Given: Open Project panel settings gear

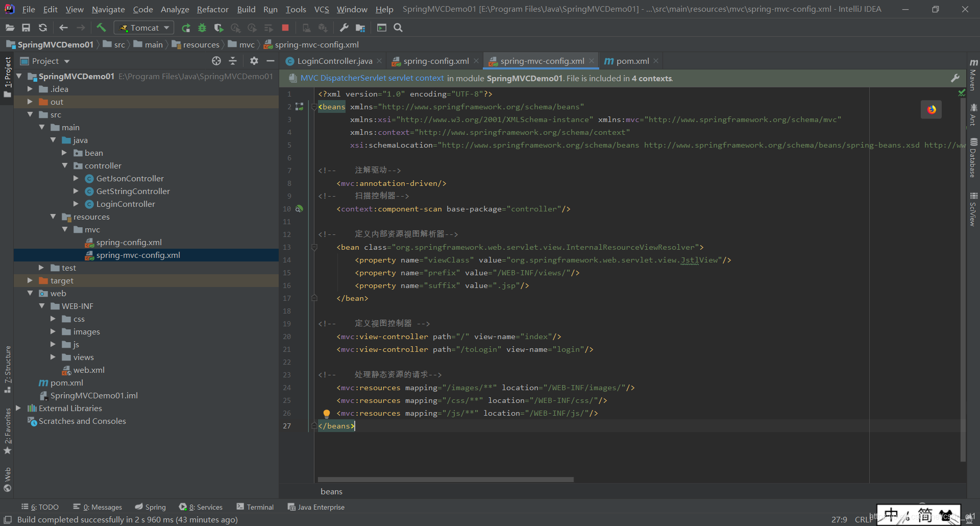Looking at the screenshot, I should click(x=254, y=61).
